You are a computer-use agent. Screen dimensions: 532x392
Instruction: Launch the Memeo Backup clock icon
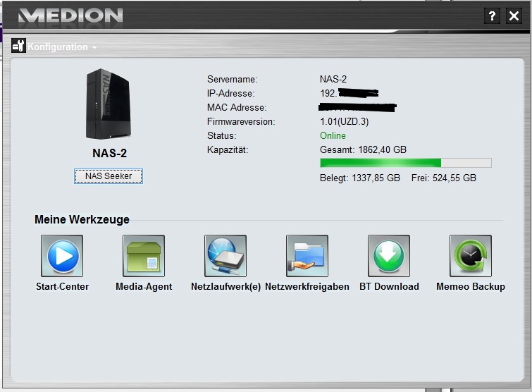[471, 256]
